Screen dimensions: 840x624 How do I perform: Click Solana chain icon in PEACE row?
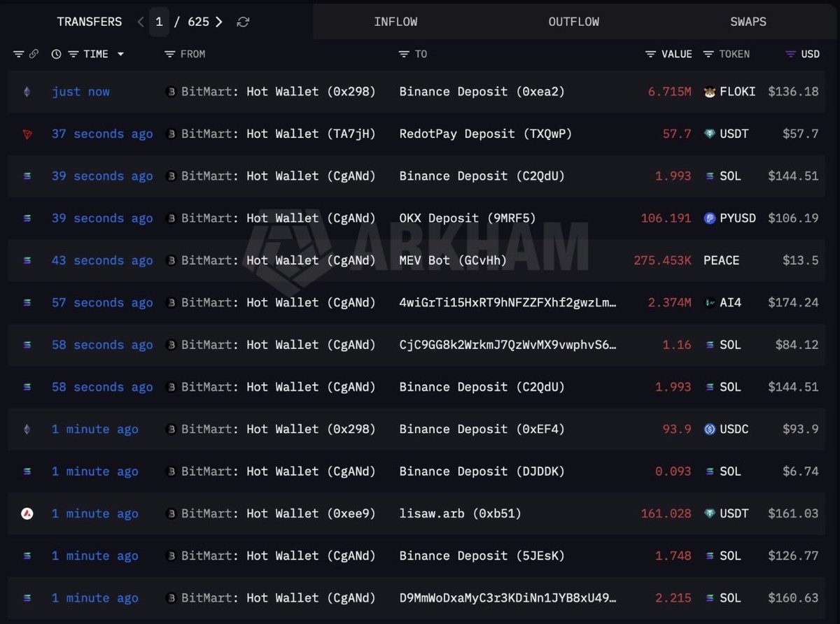click(x=27, y=260)
